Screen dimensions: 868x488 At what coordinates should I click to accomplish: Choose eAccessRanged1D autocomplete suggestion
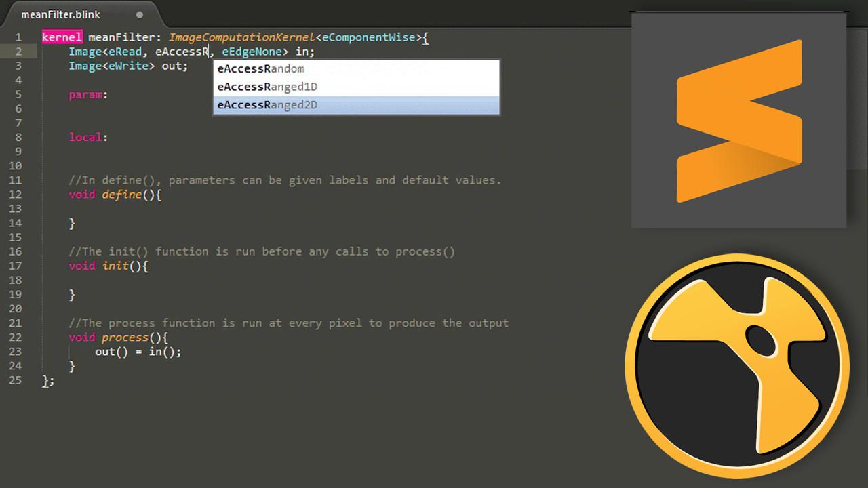point(357,87)
